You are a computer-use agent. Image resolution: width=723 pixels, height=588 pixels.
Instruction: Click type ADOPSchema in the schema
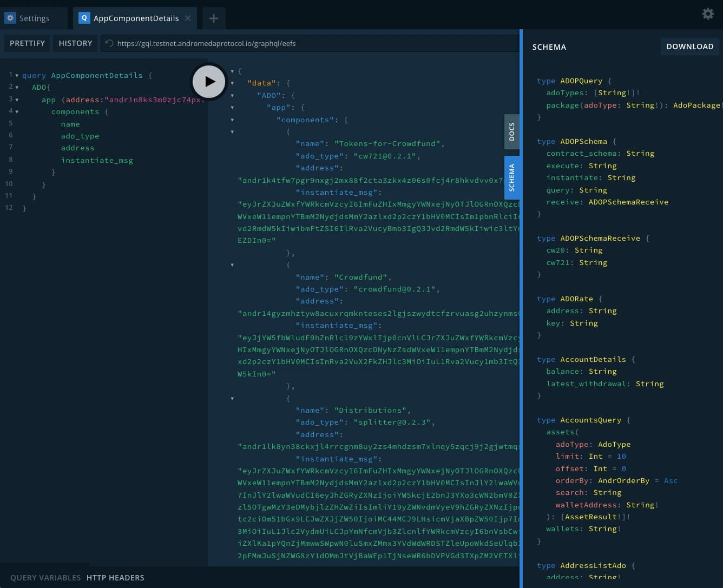pos(583,141)
